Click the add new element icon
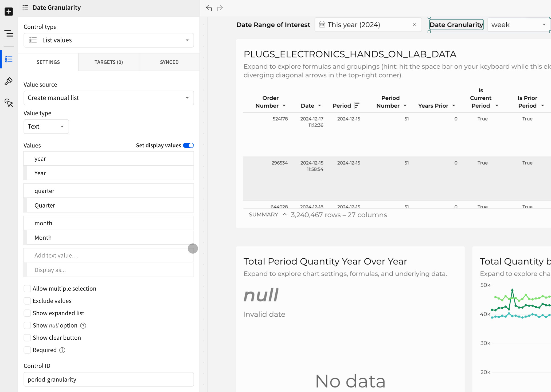551x392 pixels. [9, 11]
